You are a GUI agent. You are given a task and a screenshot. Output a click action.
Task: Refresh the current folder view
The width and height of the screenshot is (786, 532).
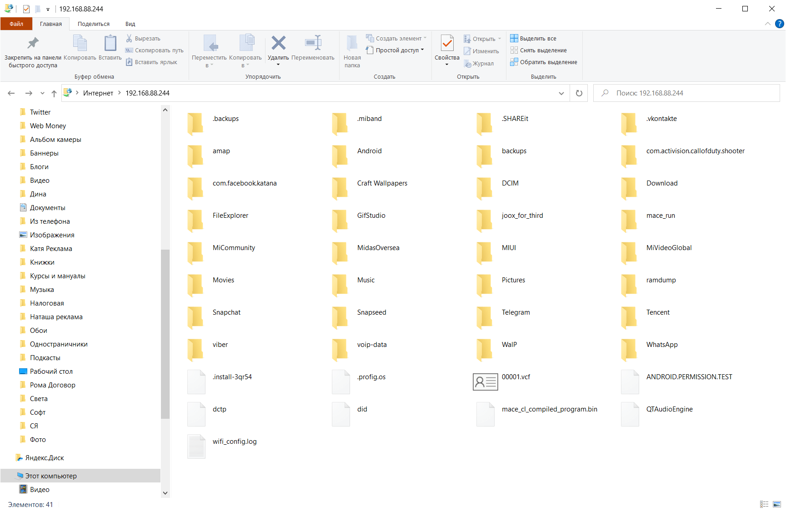579,93
